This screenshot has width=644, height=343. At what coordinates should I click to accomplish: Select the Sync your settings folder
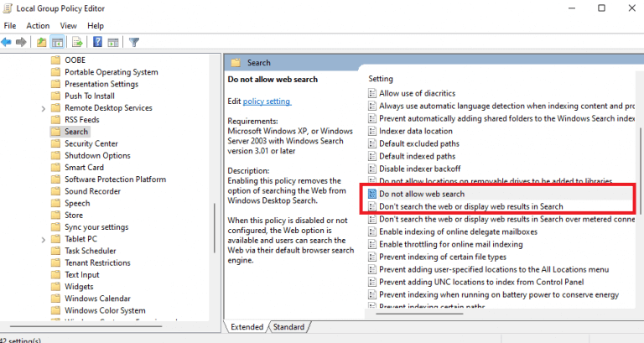[x=96, y=226]
